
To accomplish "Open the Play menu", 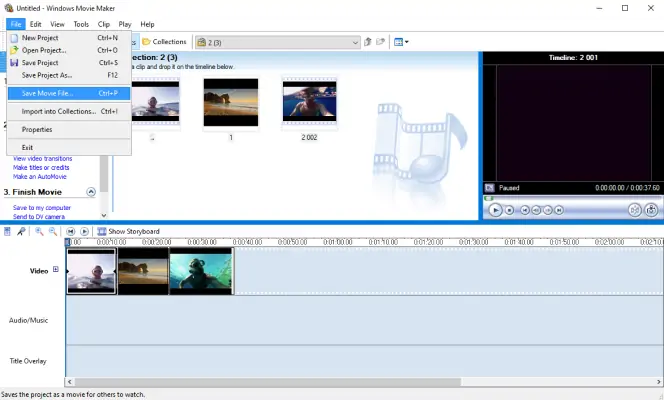I will coord(125,24).
